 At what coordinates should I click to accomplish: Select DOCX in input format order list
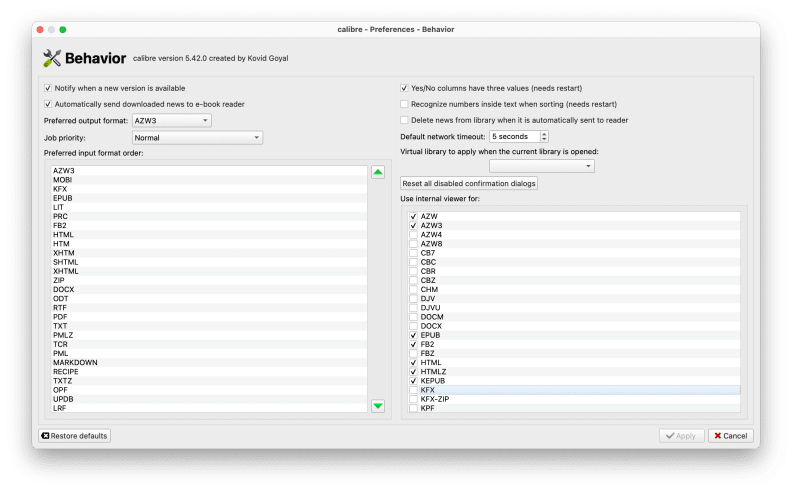point(209,289)
